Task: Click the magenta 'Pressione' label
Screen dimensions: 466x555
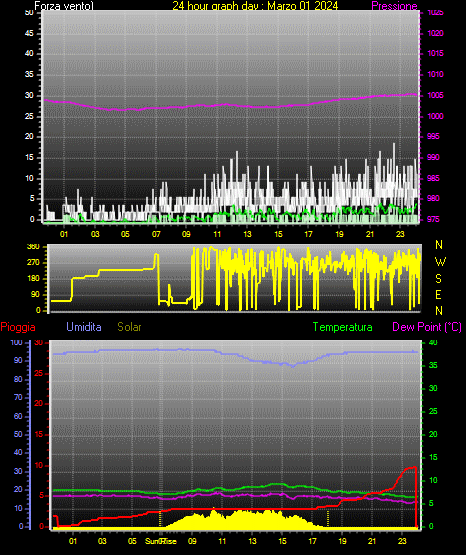Action: (x=394, y=6)
